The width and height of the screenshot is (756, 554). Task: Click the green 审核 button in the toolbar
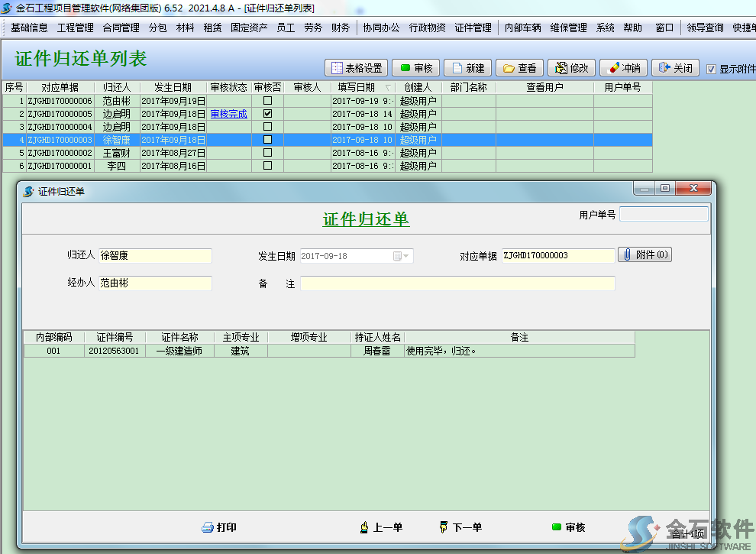(x=415, y=68)
